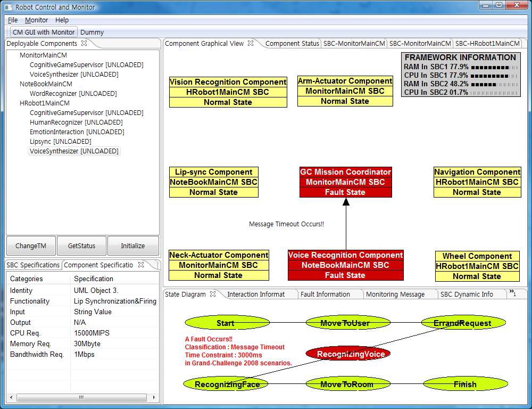Click the application icon in title bar
532x409 pixels.
[8, 7]
